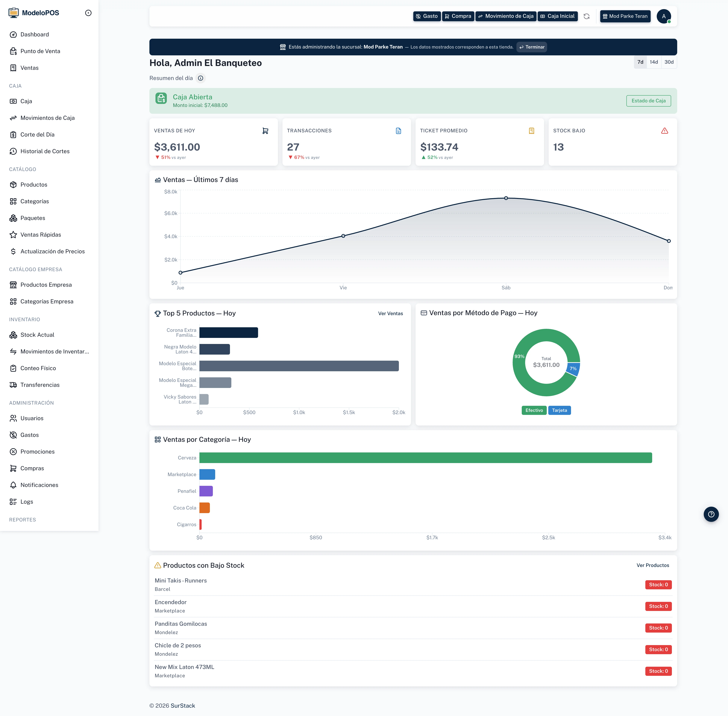Open the help button in the bottom corner

click(x=711, y=514)
